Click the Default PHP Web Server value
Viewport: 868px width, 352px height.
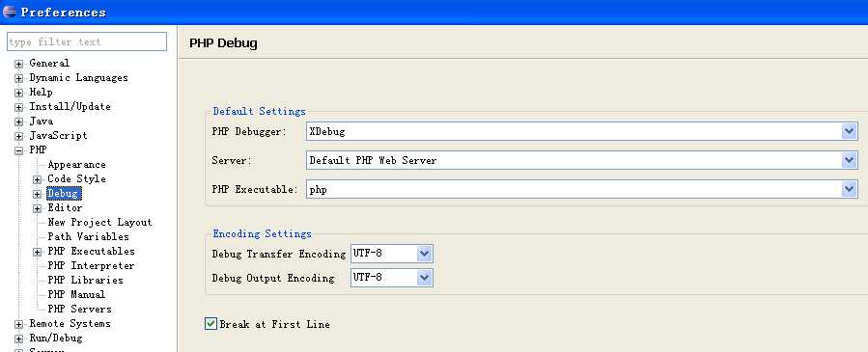[x=373, y=160]
